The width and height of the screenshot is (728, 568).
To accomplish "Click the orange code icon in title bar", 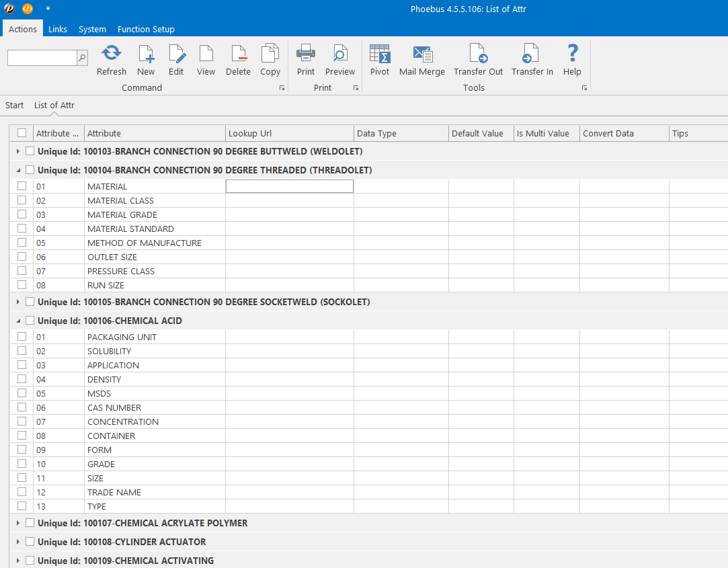I will coord(28,8).
